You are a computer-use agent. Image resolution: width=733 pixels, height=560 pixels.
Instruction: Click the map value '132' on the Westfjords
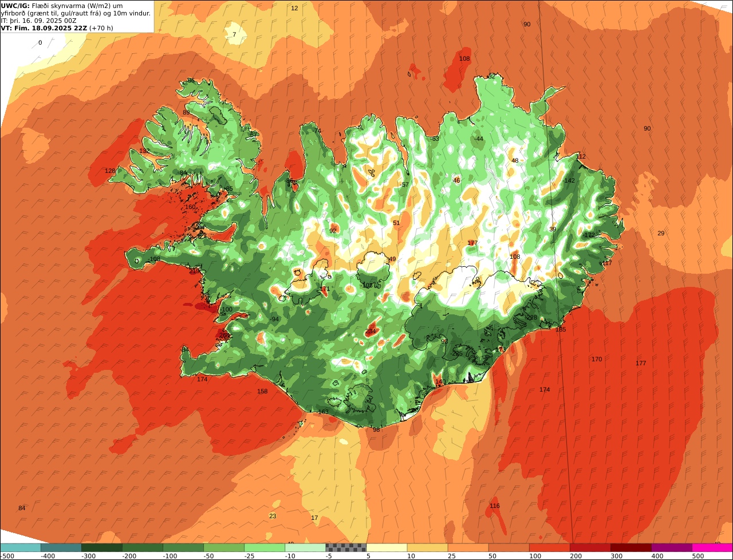click(x=144, y=151)
